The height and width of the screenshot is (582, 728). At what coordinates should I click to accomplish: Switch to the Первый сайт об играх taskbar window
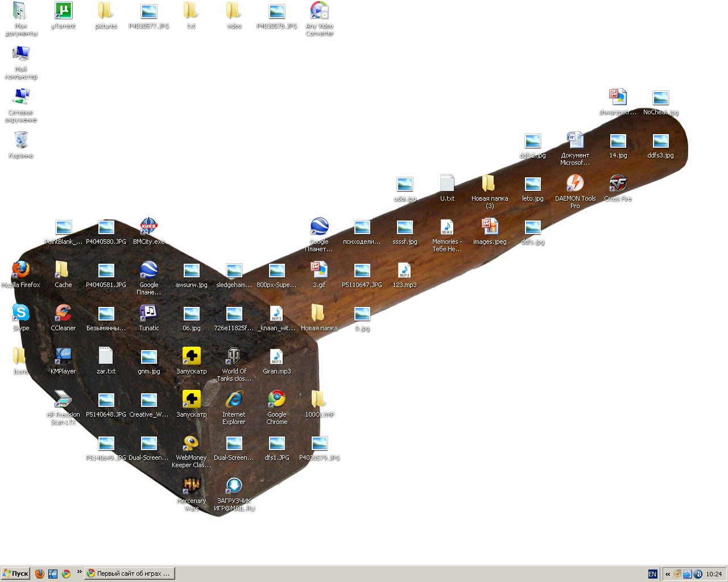130,574
